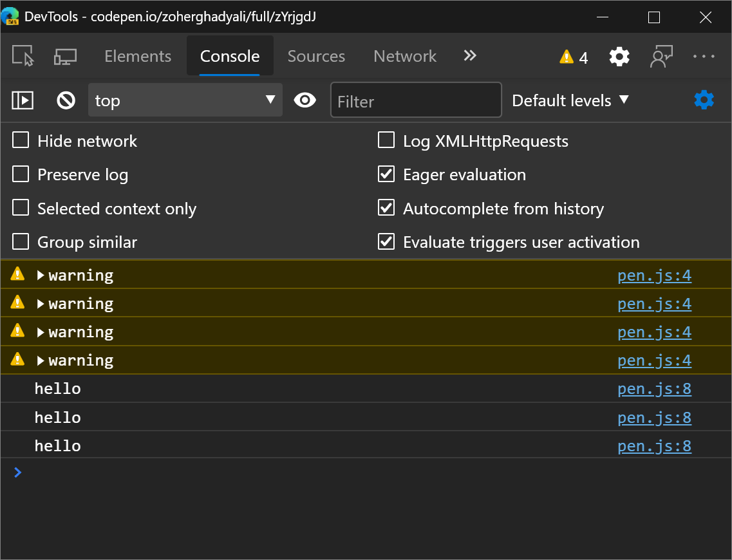Image resolution: width=732 pixels, height=560 pixels.
Task: Uncheck the Eager evaluation checkbox
Action: (386, 174)
